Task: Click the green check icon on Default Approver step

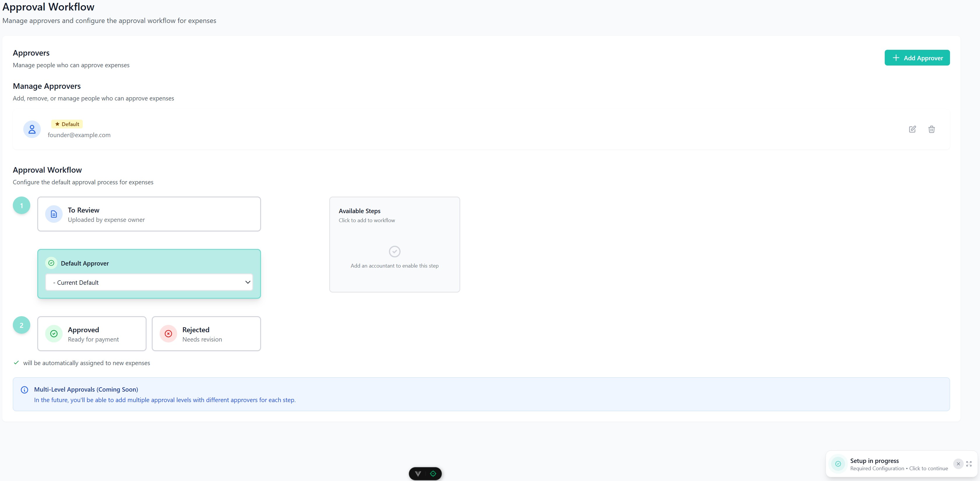Action: click(51, 263)
